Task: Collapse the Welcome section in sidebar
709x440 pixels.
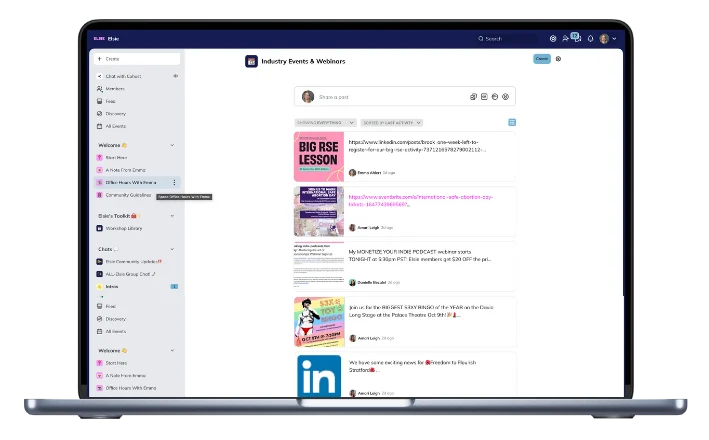Action: 172,145
